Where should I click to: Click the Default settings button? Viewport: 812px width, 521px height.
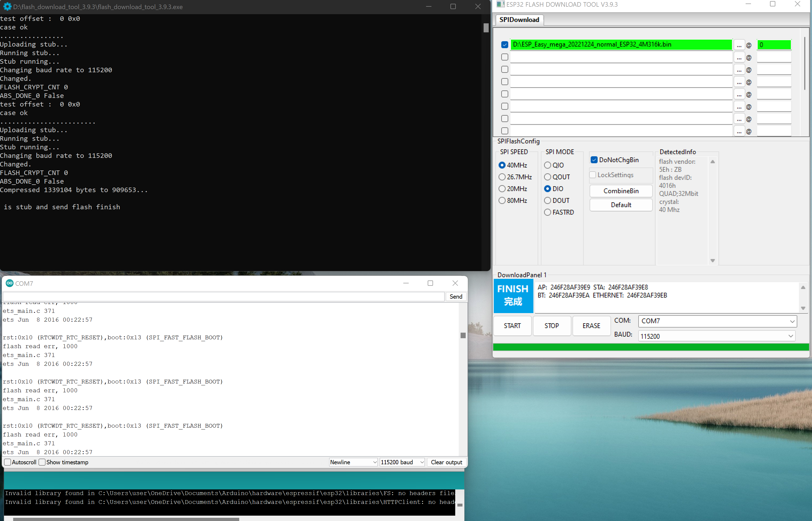click(x=621, y=205)
